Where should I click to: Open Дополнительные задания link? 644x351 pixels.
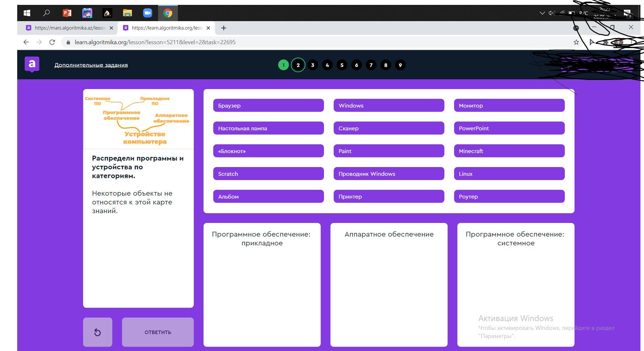click(x=91, y=65)
